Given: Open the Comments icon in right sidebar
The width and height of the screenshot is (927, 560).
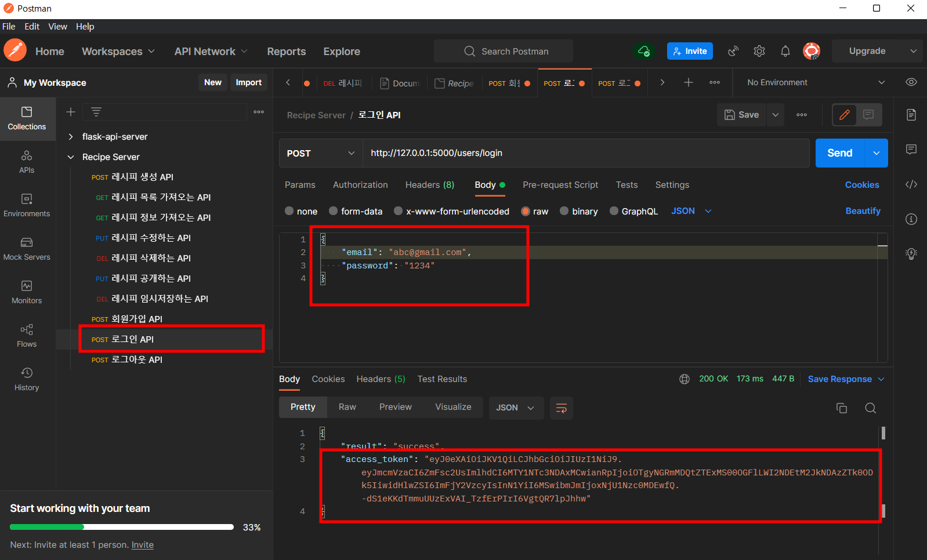Looking at the screenshot, I should [911, 150].
